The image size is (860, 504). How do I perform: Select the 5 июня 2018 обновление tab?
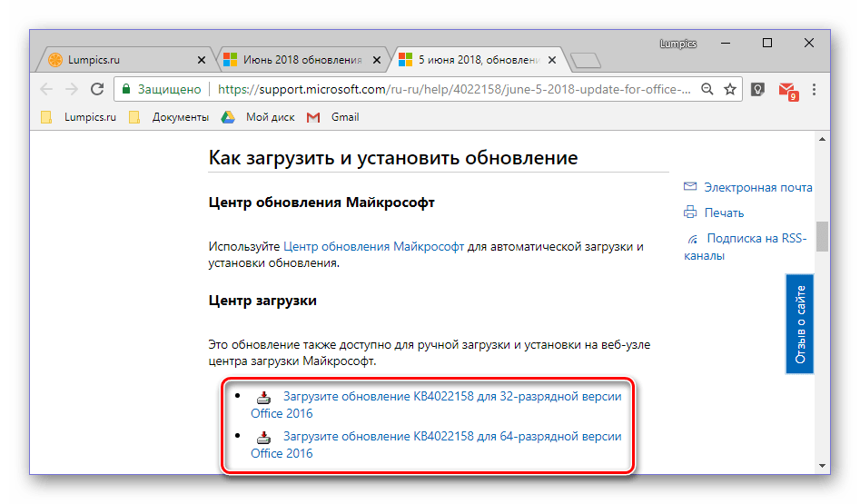click(478, 60)
